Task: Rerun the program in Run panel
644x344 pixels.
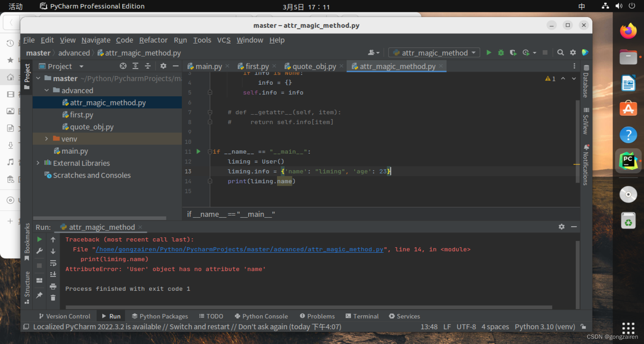Action: [x=39, y=239]
